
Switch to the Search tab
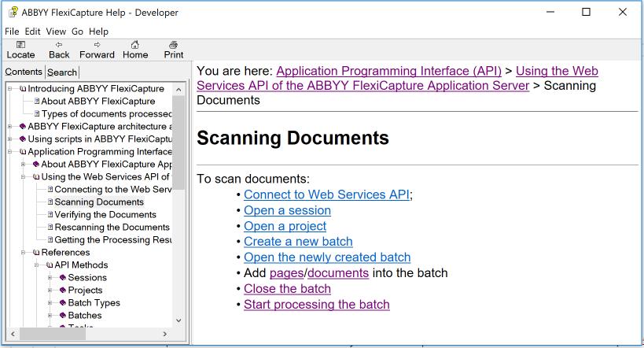pos(62,72)
